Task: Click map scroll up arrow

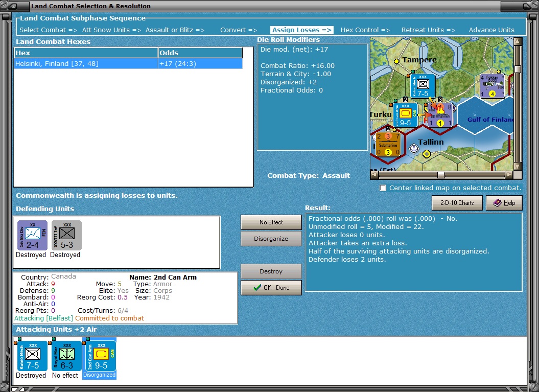Action: tap(518, 41)
